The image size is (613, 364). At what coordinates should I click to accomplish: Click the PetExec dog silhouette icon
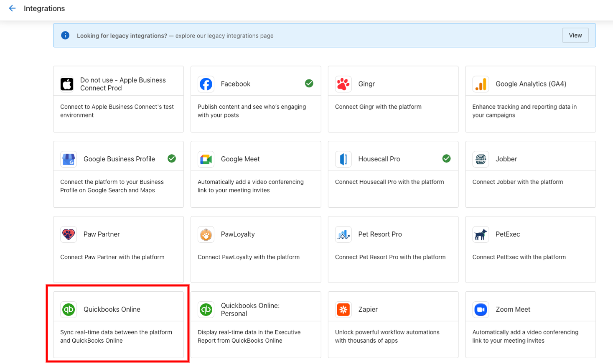click(x=481, y=234)
